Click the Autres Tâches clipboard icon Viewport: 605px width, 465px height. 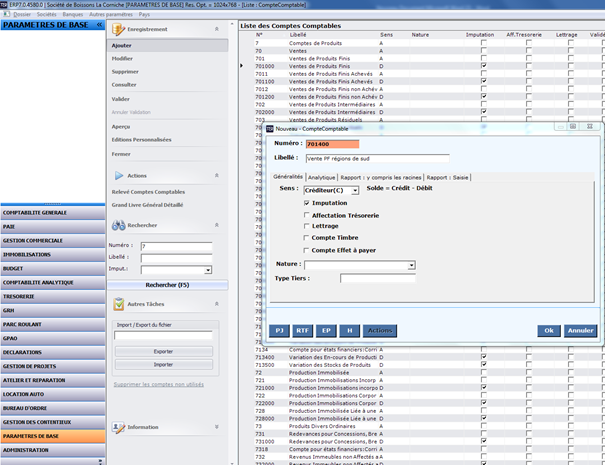point(118,304)
